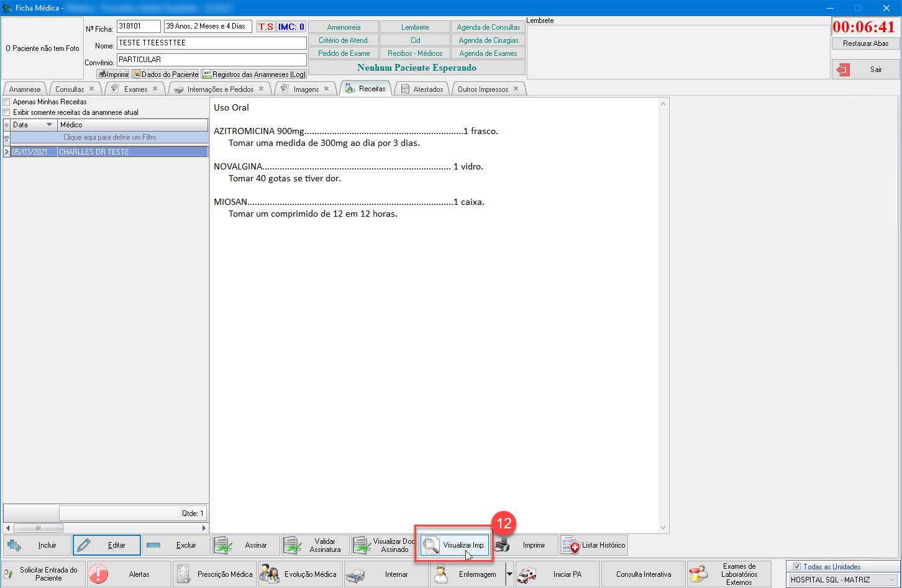Expand the Enfermagem dropdown arrow
902x588 pixels.
(509, 574)
